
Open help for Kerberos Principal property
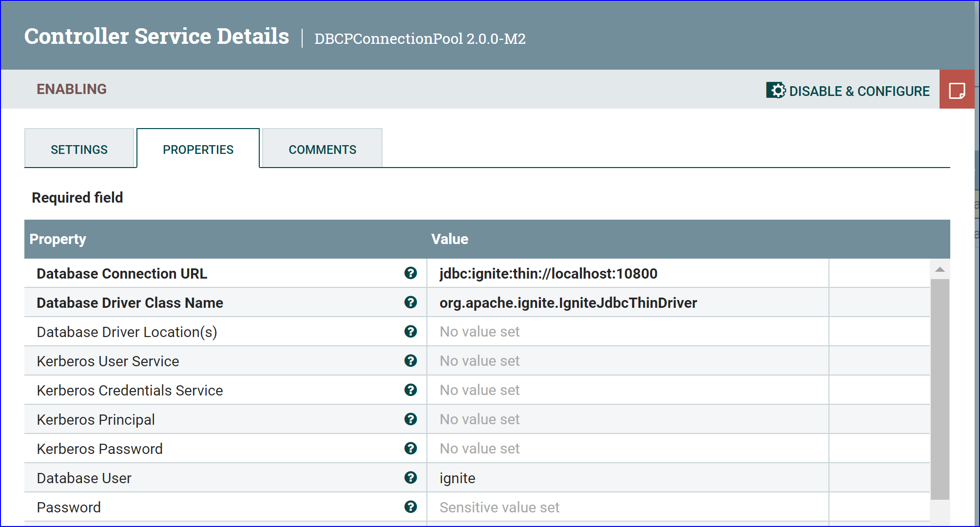[411, 419]
